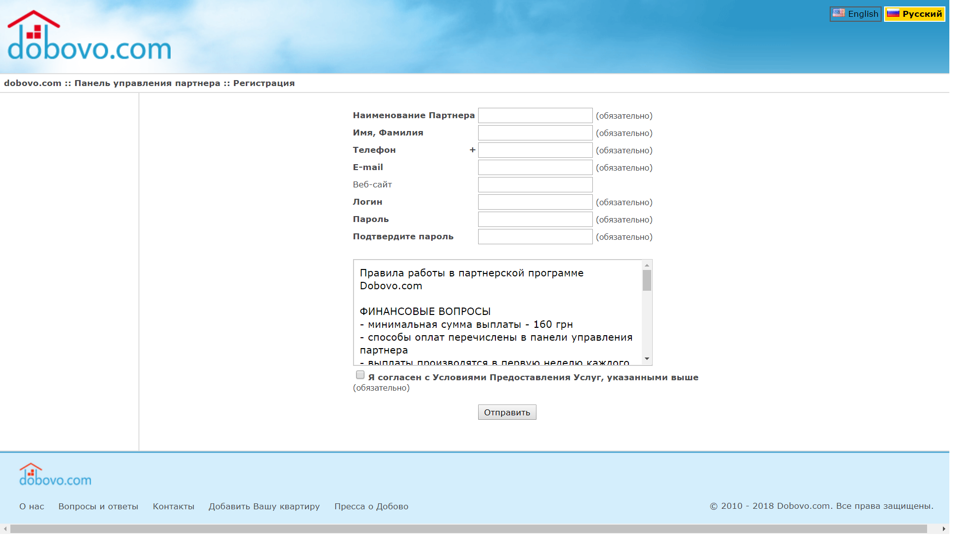980x535 pixels.
Task: Switch language to English
Action: [x=855, y=14]
